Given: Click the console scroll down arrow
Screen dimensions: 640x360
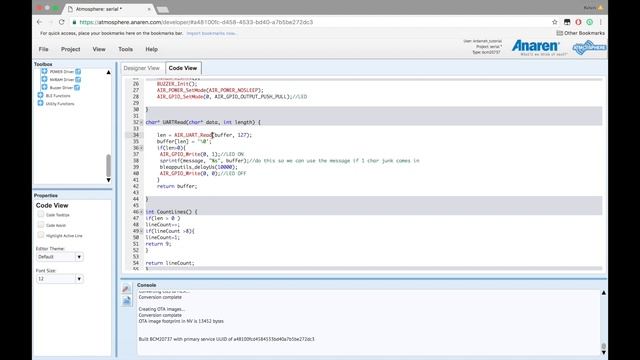Looking at the screenshot, I should 603,352.
